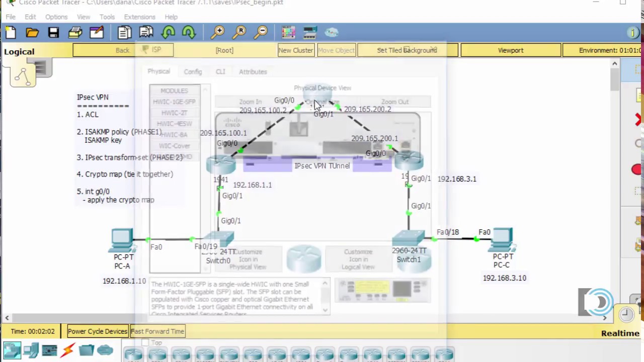
Task: Click the PC-A computer device
Action: coord(122,241)
